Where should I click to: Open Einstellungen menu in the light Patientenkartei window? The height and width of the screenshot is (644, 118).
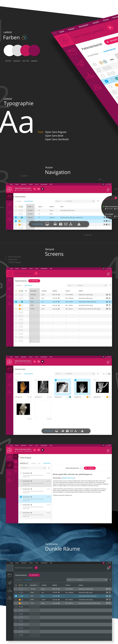click(x=44, y=269)
